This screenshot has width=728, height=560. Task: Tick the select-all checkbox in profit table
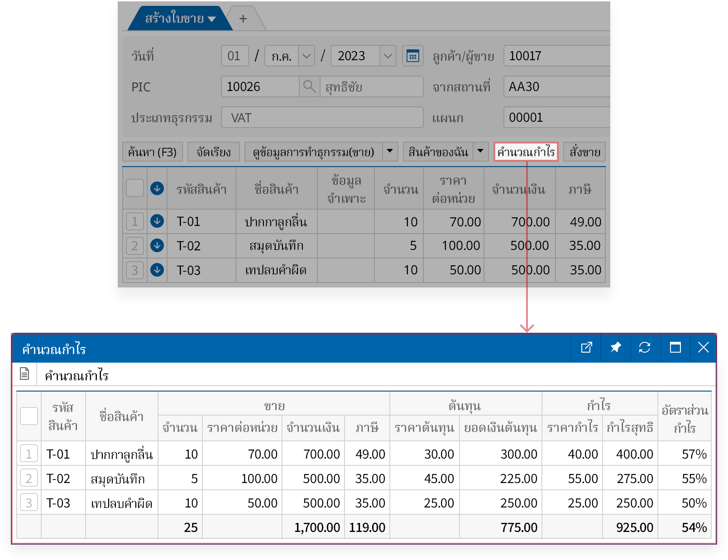pyautogui.click(x=29, y=416)
